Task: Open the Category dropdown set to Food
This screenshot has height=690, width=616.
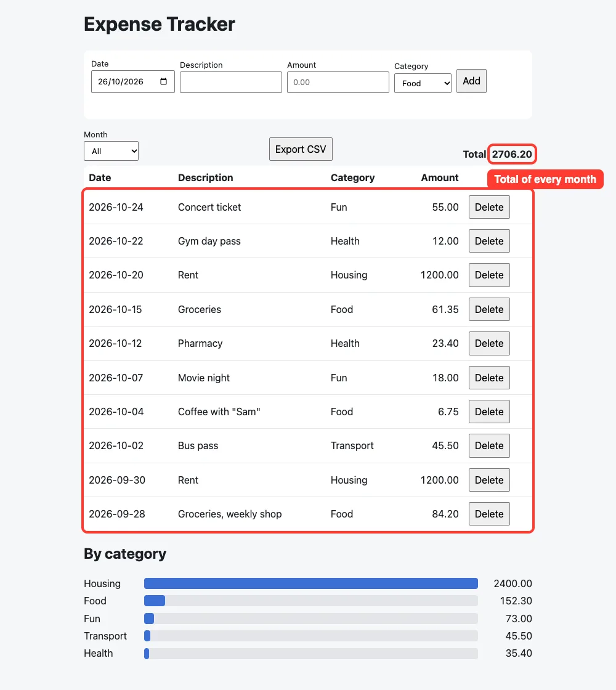Action: pos(423,83)
